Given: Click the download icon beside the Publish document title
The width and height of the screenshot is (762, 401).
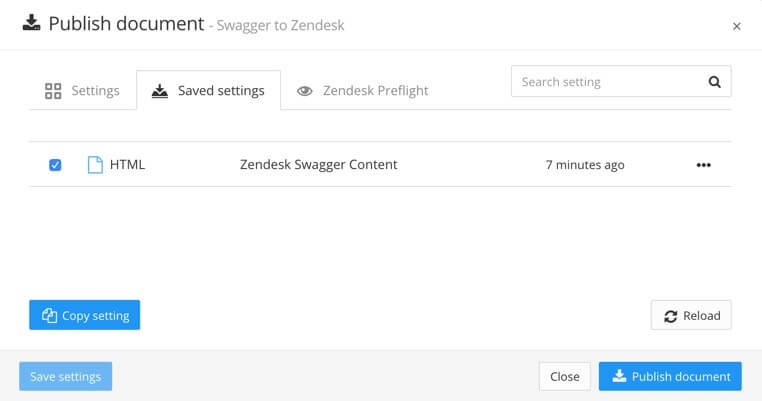Looking at the screenshot, I should (x=32, y=23).
